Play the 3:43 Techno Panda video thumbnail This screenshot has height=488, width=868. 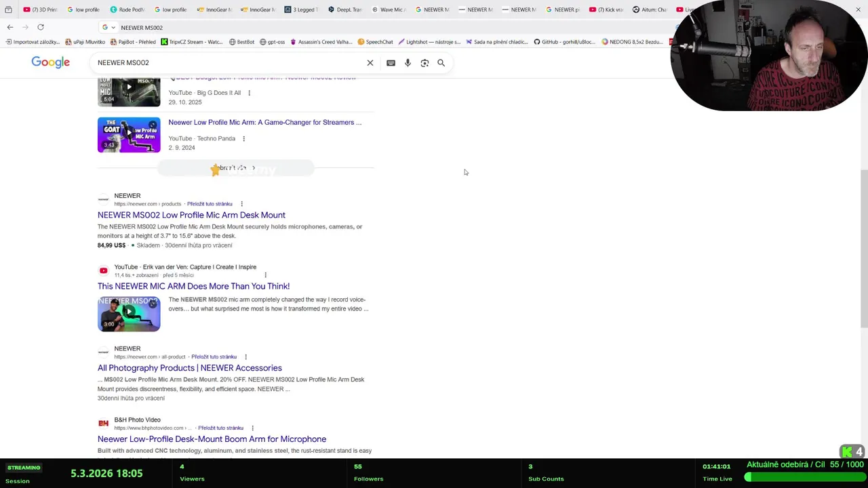click(x=129, y=135)
